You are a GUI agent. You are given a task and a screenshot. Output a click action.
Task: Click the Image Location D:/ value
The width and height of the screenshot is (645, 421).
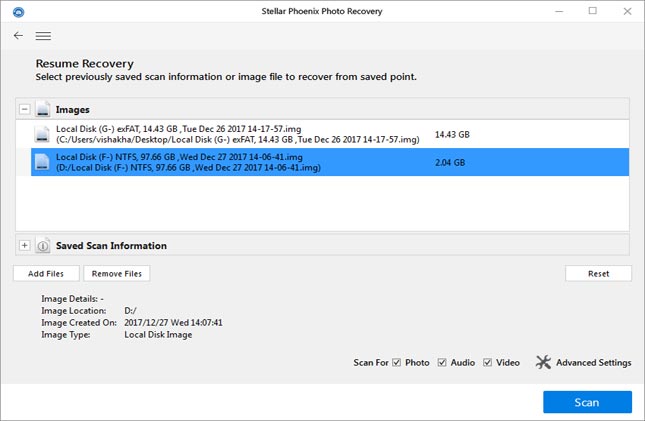click(130, 311)
